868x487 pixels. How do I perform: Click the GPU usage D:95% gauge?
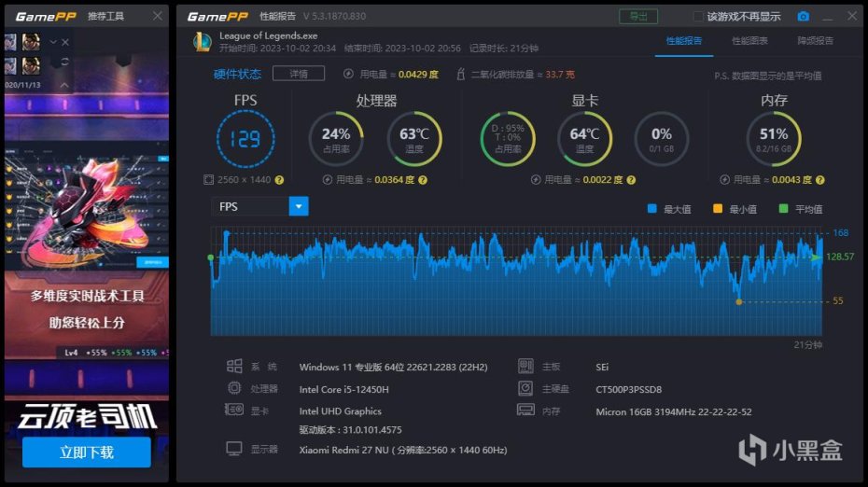[x=508, y=139]
